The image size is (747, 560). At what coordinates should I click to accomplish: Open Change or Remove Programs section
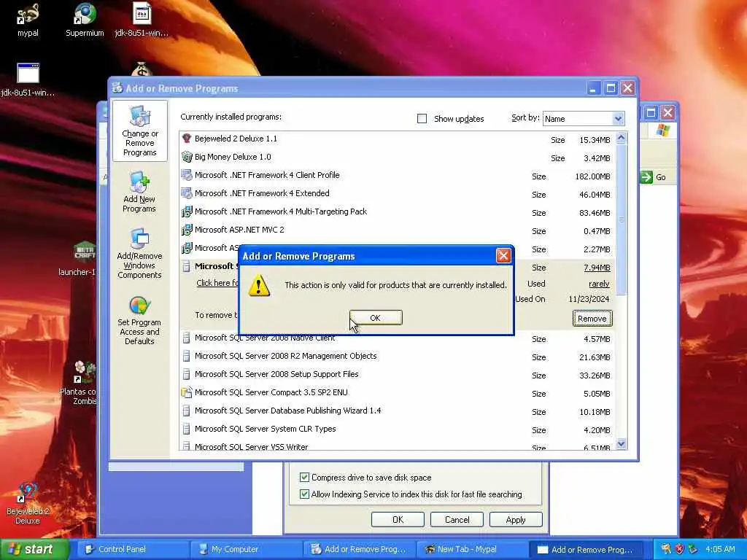pos(139,131)
